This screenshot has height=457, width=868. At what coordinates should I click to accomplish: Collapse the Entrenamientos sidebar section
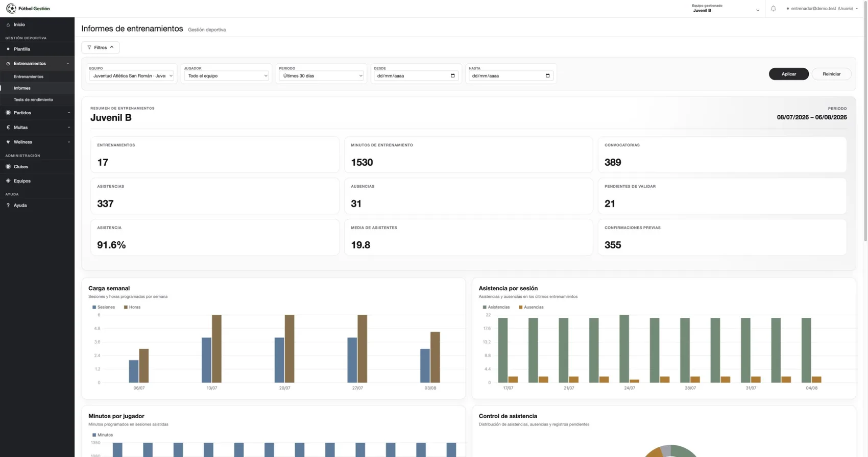(x=68, y=64)
